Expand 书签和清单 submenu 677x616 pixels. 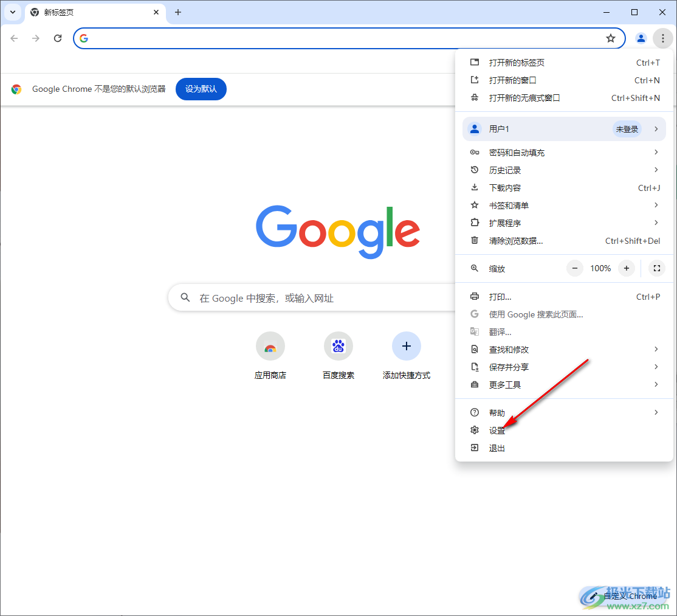[565, 206]
